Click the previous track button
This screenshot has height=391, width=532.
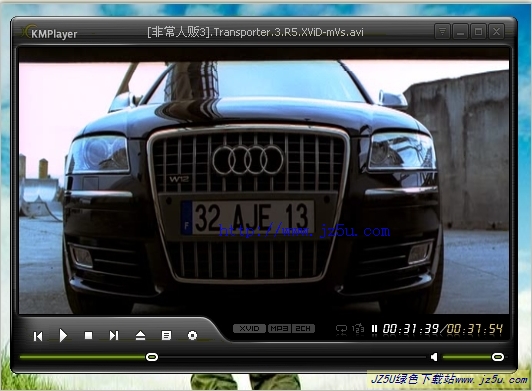(38, 336)
